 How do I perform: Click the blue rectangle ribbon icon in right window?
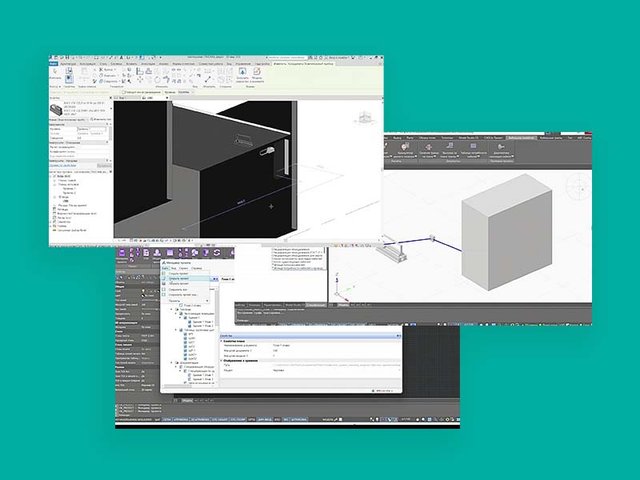[x=473, y=146]
